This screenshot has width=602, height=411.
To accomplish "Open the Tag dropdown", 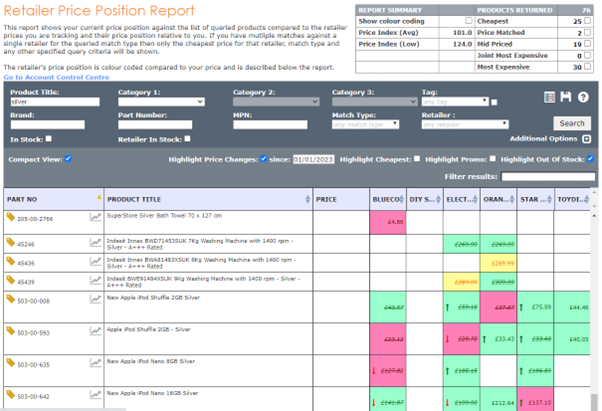I will (455, 102).
